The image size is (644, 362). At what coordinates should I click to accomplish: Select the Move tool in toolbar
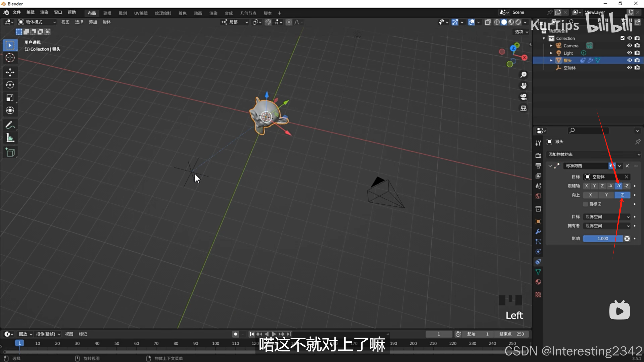(x=10, y=72)
